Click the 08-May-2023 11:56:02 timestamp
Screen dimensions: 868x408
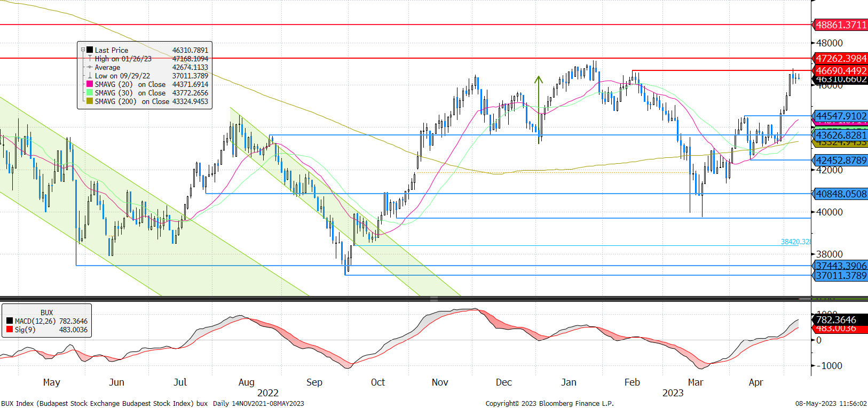831,403
